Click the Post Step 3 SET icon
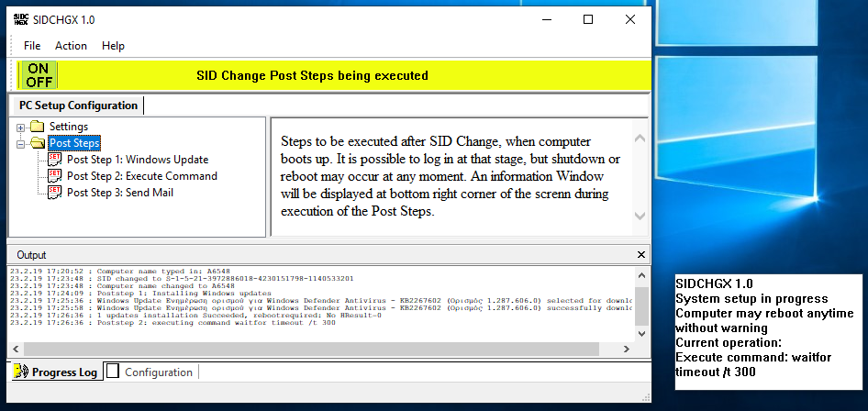The height and width of the screenshot is (411, 868). pos(55,193)
